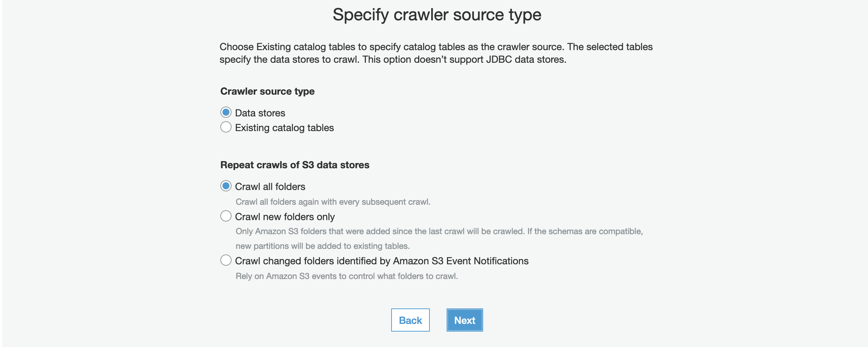Click the intro paragraph about JDBC data stores

[436, 53]
